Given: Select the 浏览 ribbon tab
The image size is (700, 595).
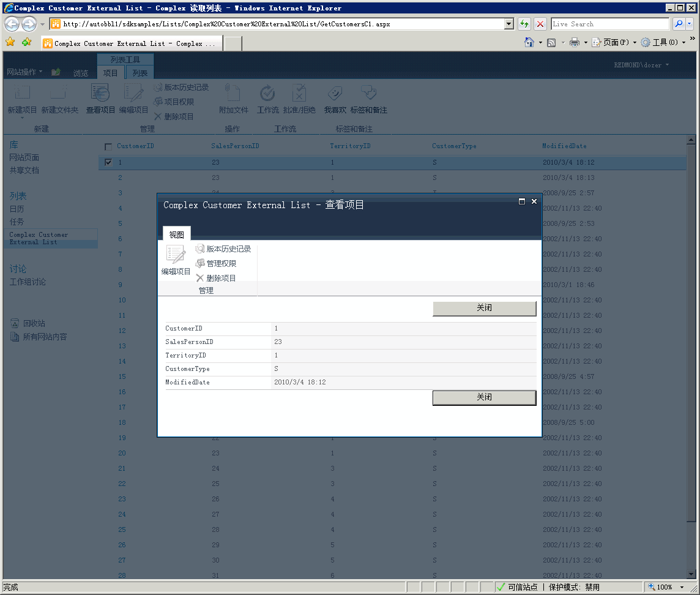Looking at the screenshot, I should [x=81, y=73].
